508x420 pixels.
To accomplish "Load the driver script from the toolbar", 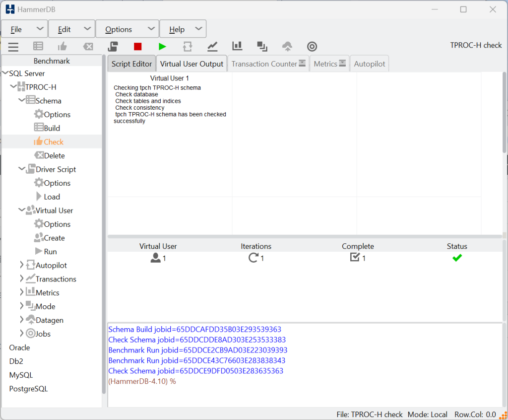I will coord(113,47).
